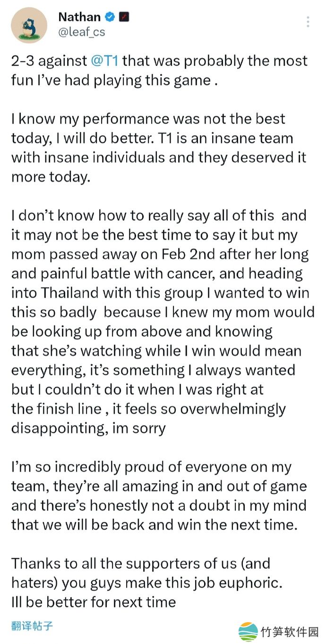
Task: Click the bamboo software park logo icon
Action: pos(248,632)
